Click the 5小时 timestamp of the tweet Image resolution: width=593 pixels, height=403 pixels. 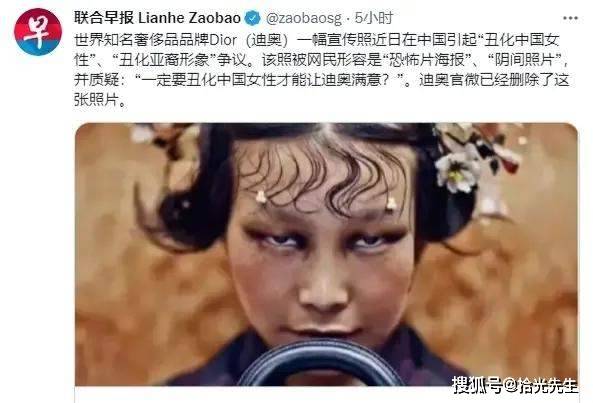tap(374, 18)
